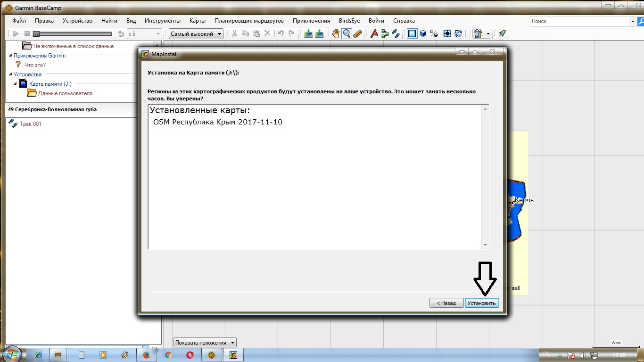
Task: Click the cycling-arrows toolbar icon
Action: pos(458,33)
